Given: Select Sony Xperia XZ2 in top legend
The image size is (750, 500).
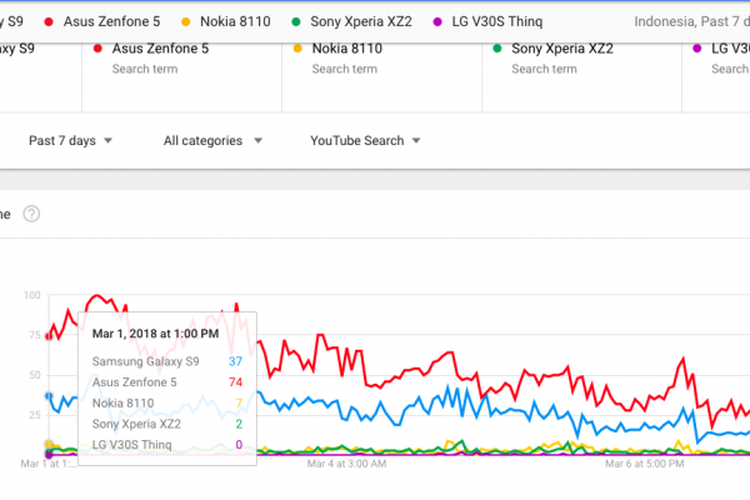Looking at the screenshot, I should tap(360, 21).
